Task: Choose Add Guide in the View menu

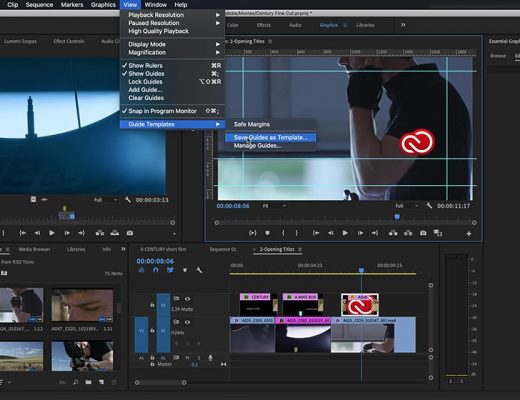Action: click(x=145, y=90)
